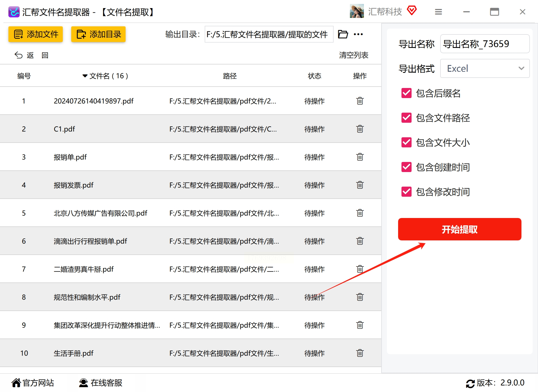
Task: Delete 滴滴出行行程报销单.pdf row
Action: pyautogui.click(x=360, y=241)
